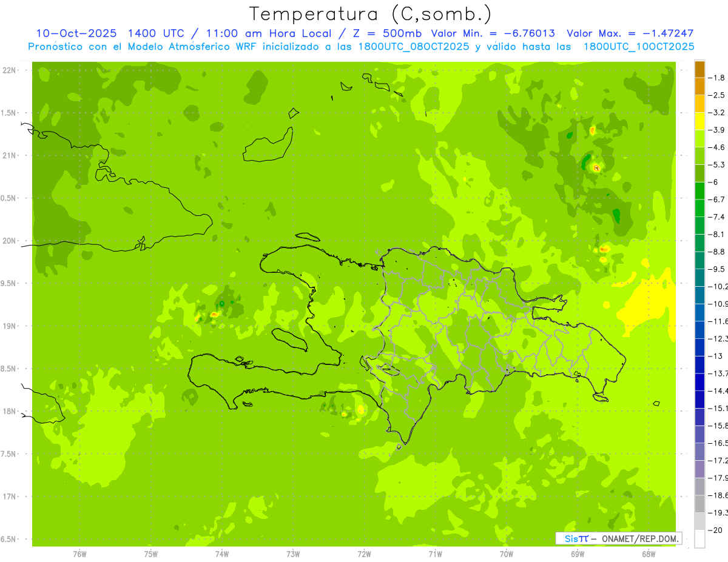Click the white swatch below -20
Viewport: 728px width, 562px height.
tap(699, 538)
